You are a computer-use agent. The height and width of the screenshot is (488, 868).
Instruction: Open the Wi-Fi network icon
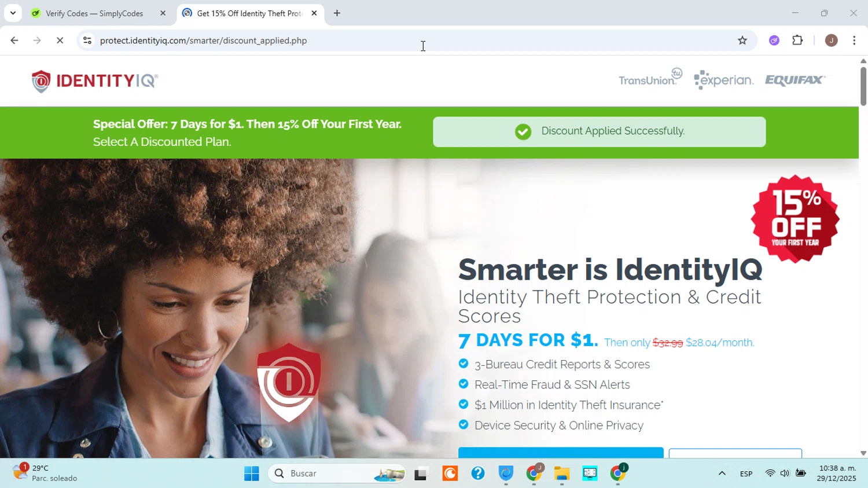pos(770,474)
